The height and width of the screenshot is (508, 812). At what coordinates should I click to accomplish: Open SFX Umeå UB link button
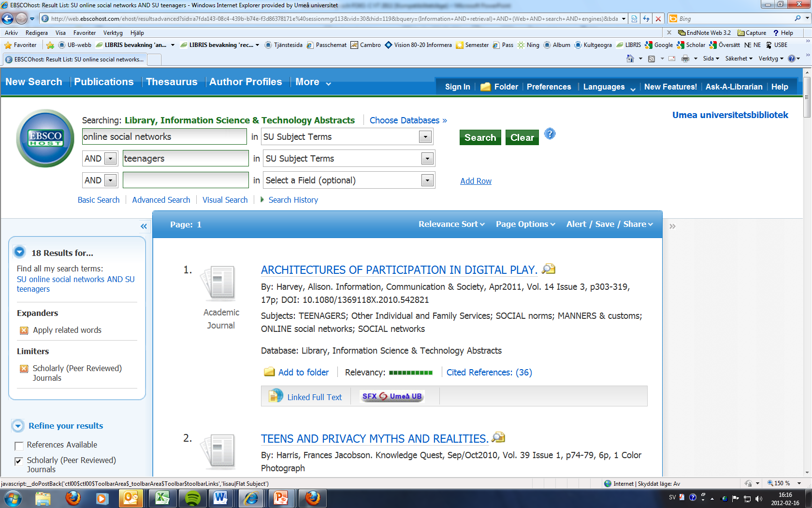[392, 396]
